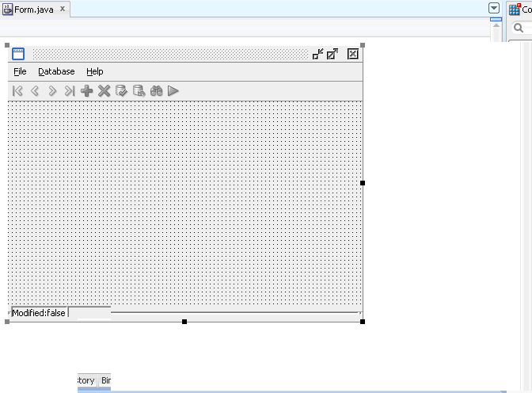This screenshot has height=393, width=532.
Task: Go to last record toolbar icon
Action: [x=70, y=91]
